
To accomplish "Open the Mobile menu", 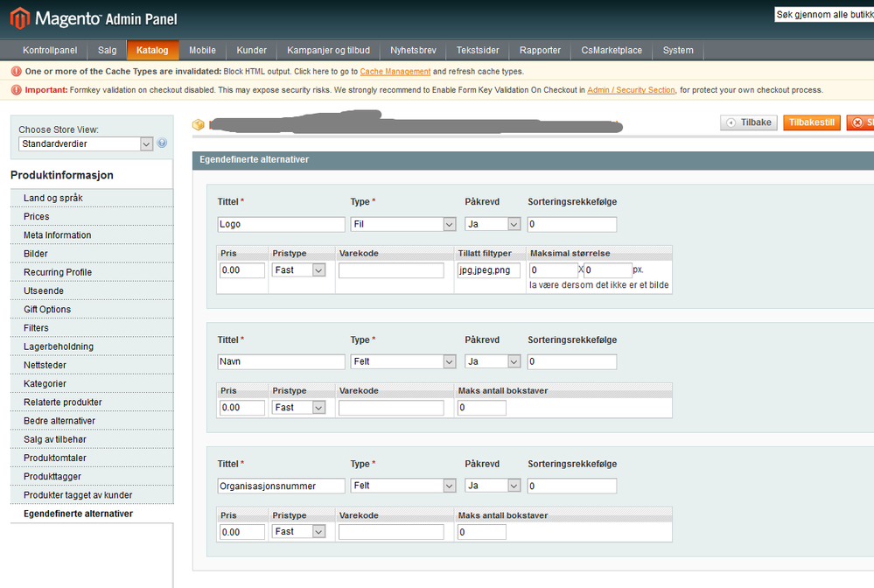I will click(x=202, y=50).
